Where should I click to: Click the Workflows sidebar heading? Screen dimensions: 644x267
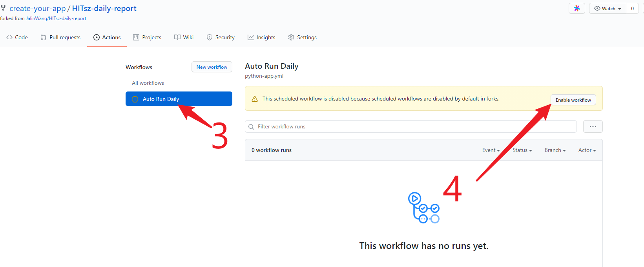point(139,67)
